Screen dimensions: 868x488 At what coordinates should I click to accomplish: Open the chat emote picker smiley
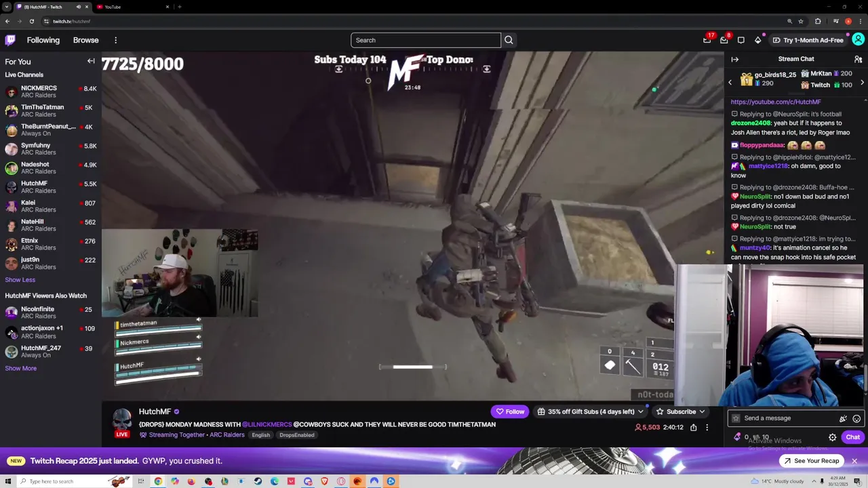pyautogui.click(x=856, y=419)
